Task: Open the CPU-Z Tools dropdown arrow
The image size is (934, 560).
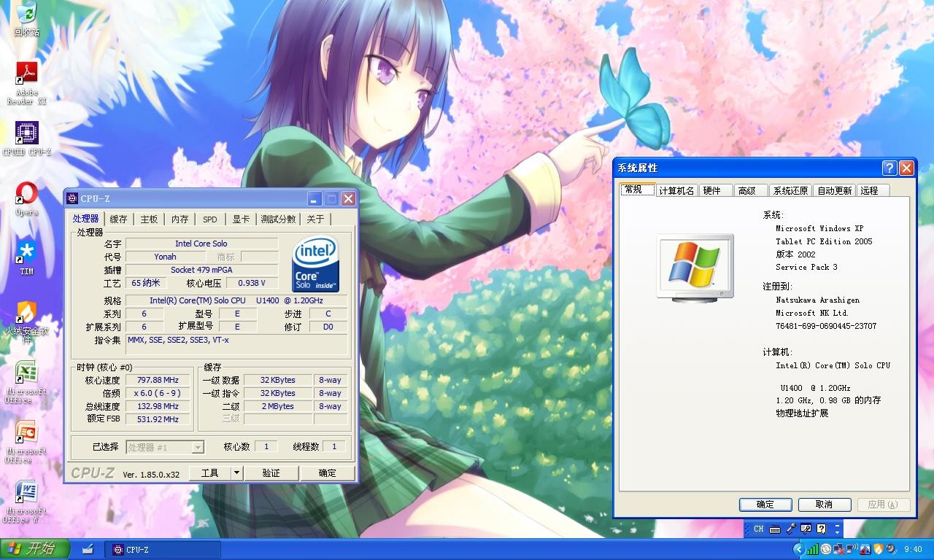Action: pyautogui.click(x=236, y=473)
